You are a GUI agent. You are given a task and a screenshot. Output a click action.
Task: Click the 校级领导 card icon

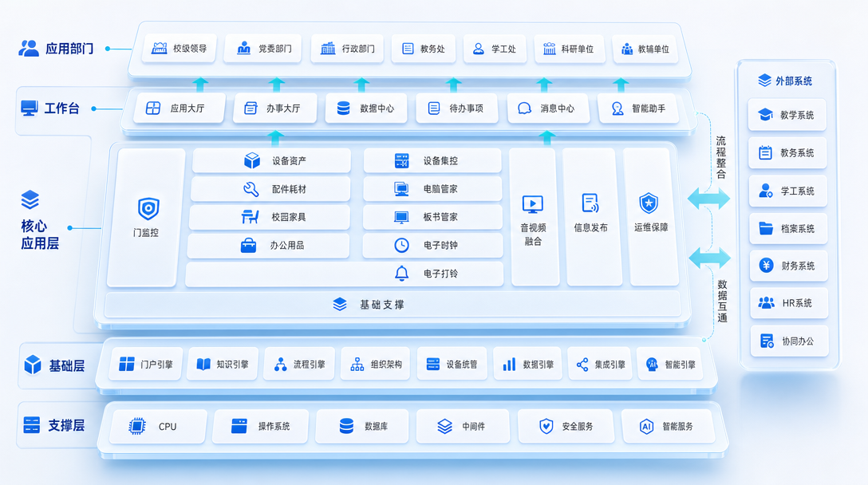(159, 48)
